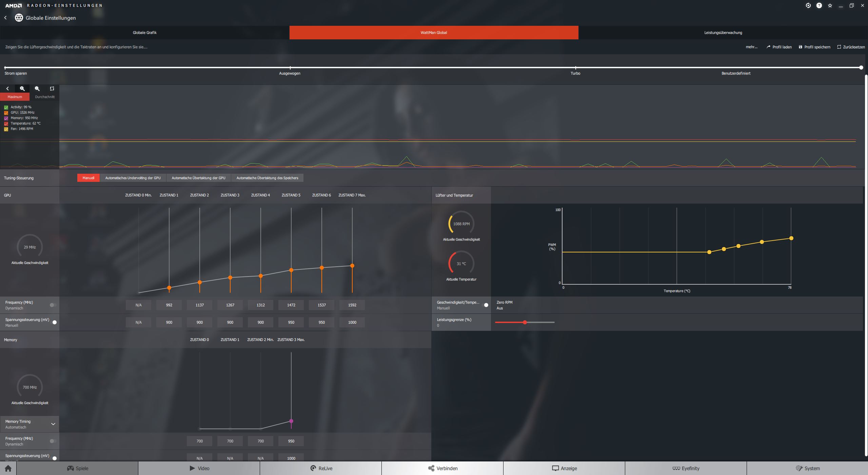Click the reset view icon above the graph

(52, 89)
